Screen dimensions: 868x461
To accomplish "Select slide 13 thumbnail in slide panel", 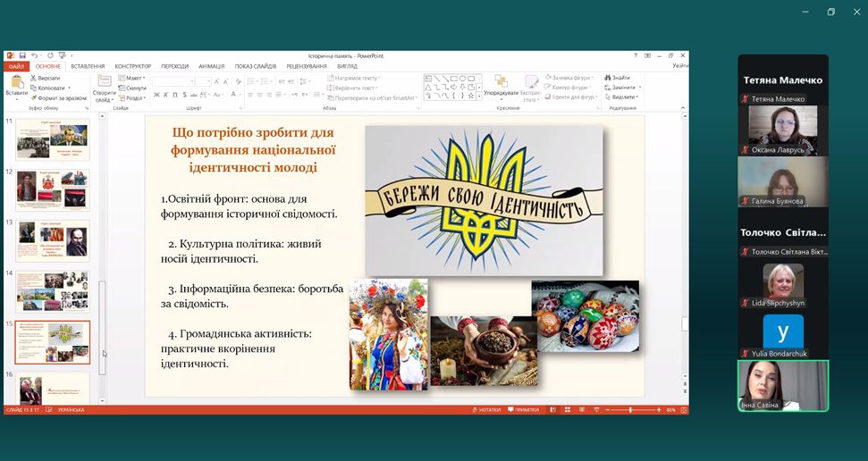I will [53, 240].
